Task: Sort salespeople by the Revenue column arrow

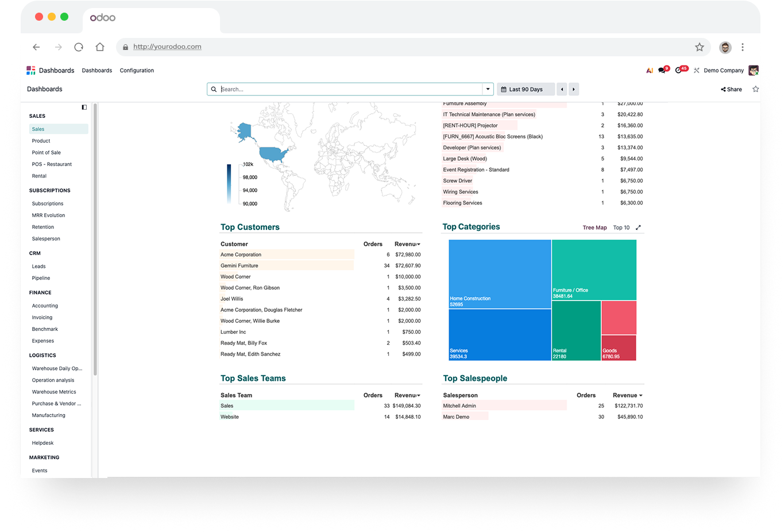Action: tap(640, 395)
